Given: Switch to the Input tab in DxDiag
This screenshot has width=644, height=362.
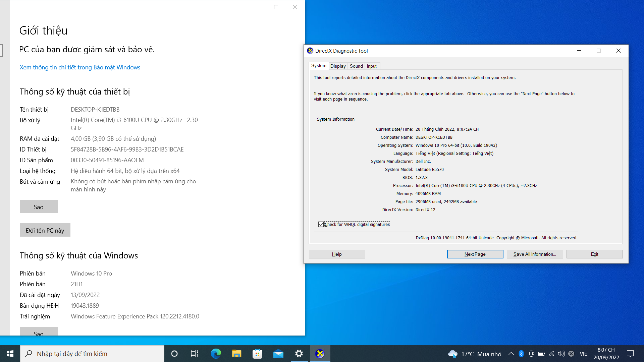Looking at the screenshot, I should tap(372, 66).
